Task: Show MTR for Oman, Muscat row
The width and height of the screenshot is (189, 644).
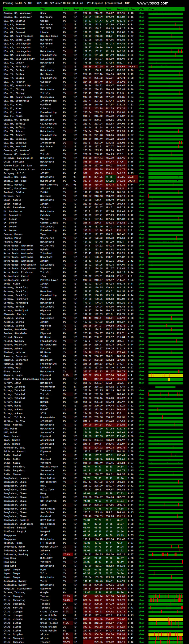Action: pyautogui.click(x=141, y=436)
